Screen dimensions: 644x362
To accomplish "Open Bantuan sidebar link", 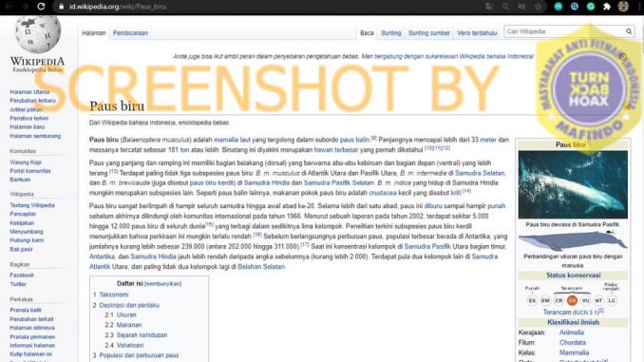I will coord(20,180).
